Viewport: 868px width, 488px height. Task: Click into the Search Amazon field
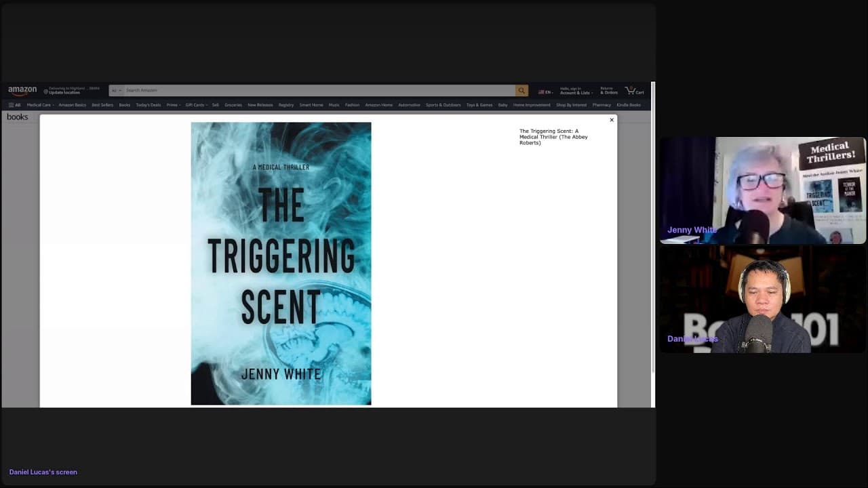tap(319, 91)
